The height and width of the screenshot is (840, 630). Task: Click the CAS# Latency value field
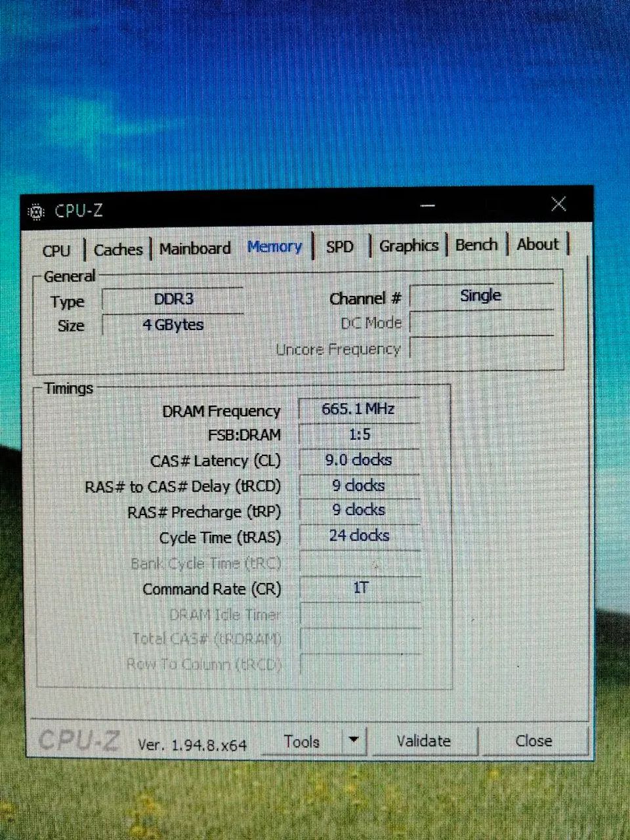tap(359, 460)
